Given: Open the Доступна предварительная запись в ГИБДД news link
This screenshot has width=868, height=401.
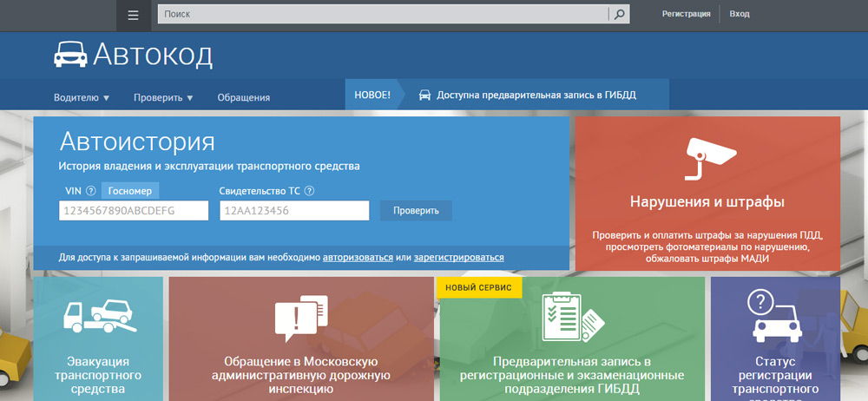Looking at the screenshot, I should [x=536, y=95].
